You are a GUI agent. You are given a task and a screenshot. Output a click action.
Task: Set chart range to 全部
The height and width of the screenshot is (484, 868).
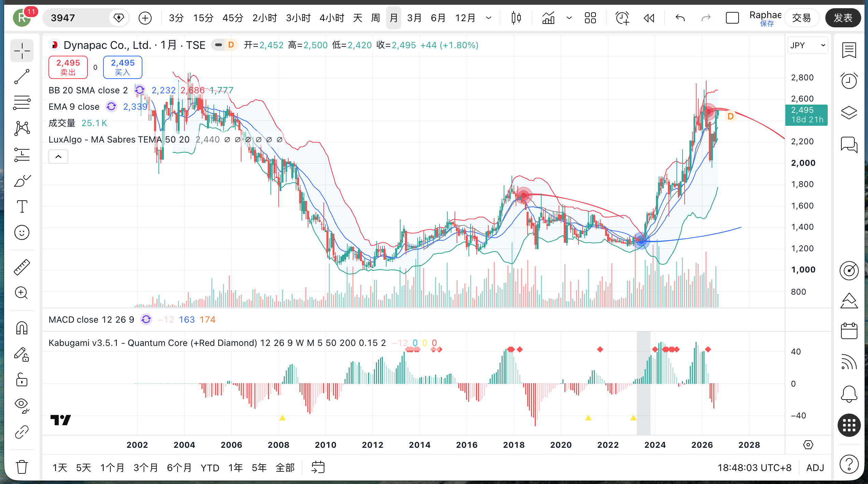[285, 468]
